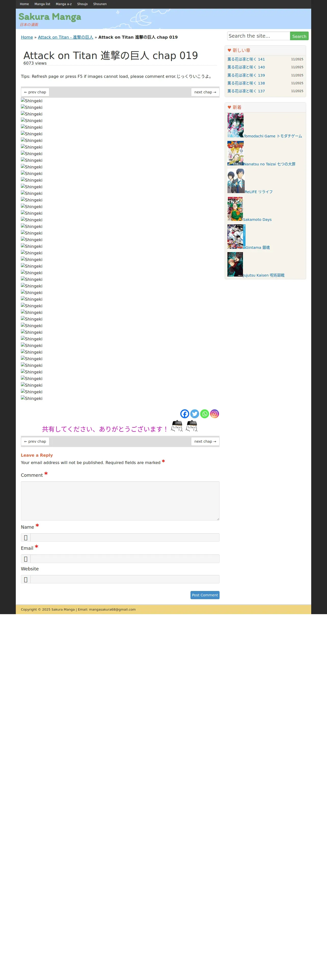
Task: Click the Email field envelope icon
Action: 25,559
